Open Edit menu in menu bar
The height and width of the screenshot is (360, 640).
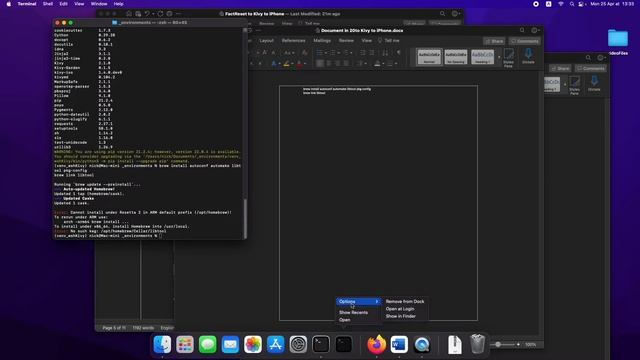64,4
